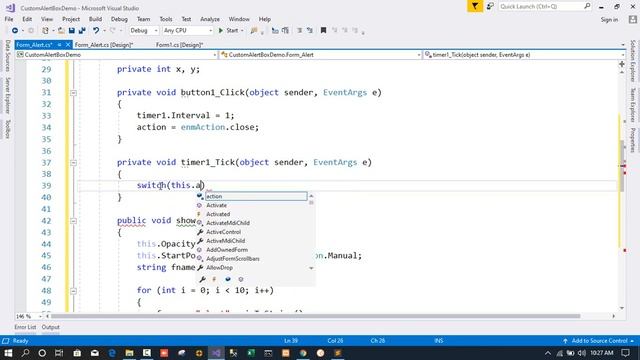The height and width of the screenshot is (360, 640).
Task: Click the split-editor handle above vertical scrollbar
Action: pos(622,64)
